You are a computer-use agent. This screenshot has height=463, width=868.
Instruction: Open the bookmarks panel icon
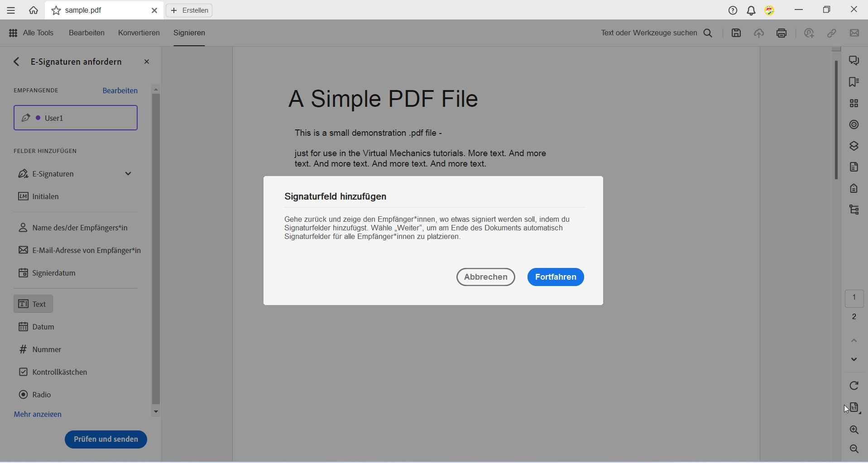tap(854, 82)
